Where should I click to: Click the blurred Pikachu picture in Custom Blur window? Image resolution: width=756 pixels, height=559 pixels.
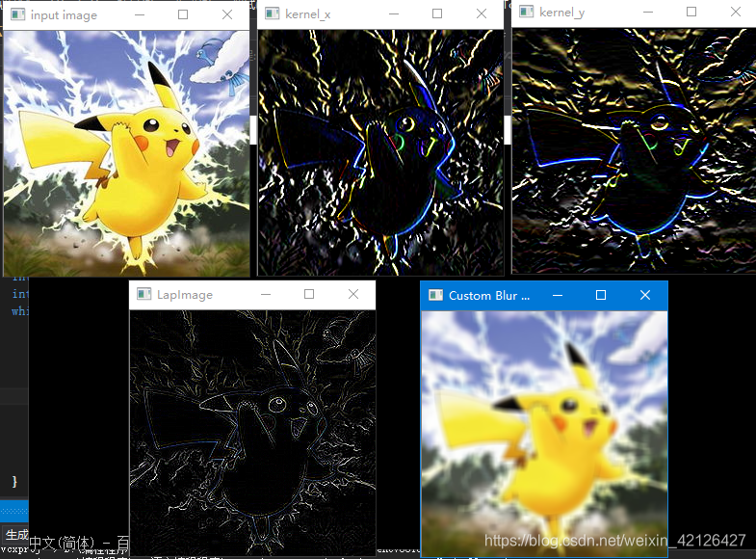(544, 434)
